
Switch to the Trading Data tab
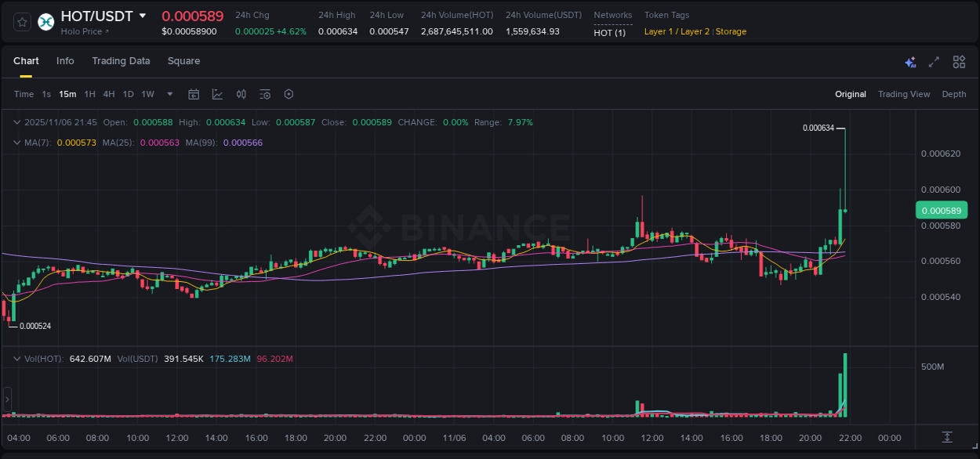click(121, 61)
